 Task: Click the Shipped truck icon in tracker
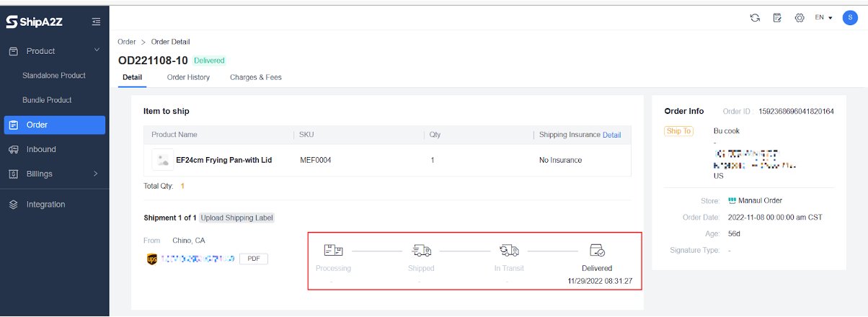(x=421, y=251)
